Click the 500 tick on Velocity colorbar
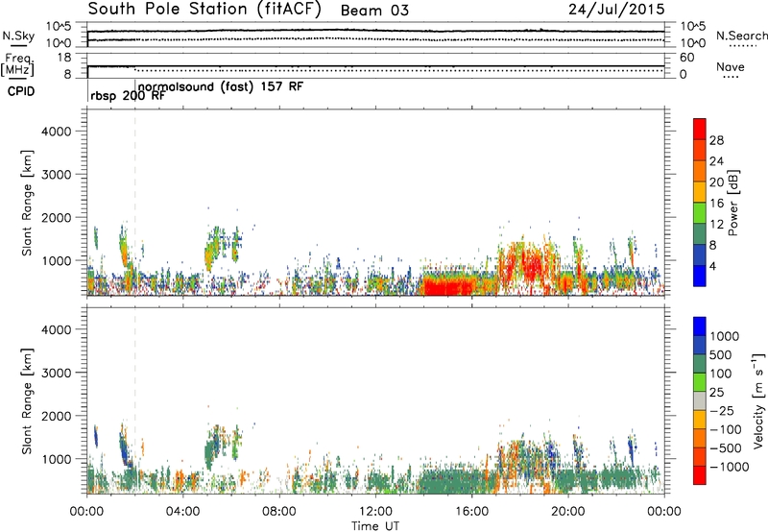 point(721,355)
